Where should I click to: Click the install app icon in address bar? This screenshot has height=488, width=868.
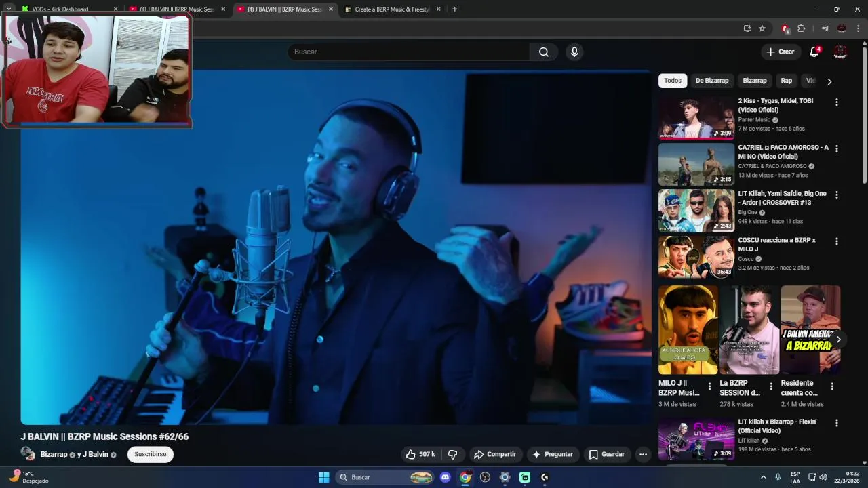tap(747, 28)
